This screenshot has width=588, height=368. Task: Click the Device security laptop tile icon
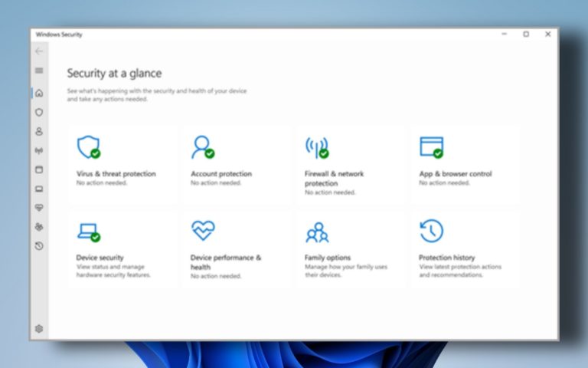[x=89, y=232]
